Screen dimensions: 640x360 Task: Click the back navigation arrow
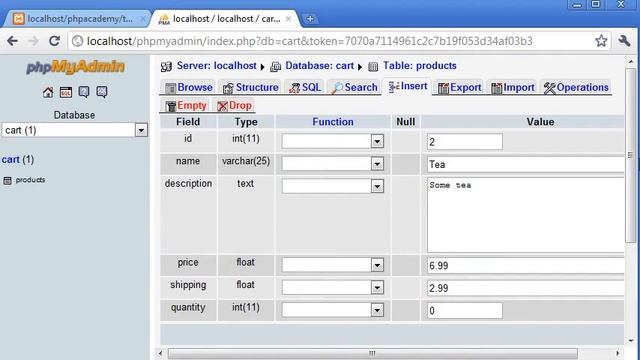pyautogui.click(x=13, y=41)
